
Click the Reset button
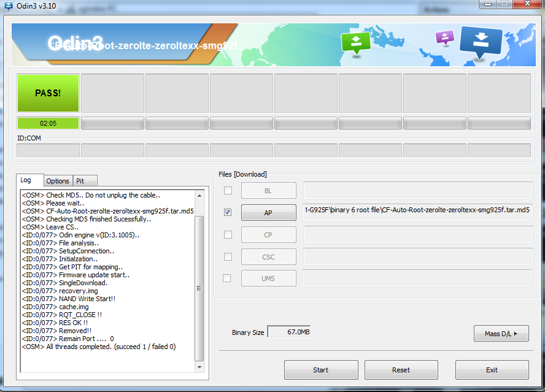[x=401, y=370]
